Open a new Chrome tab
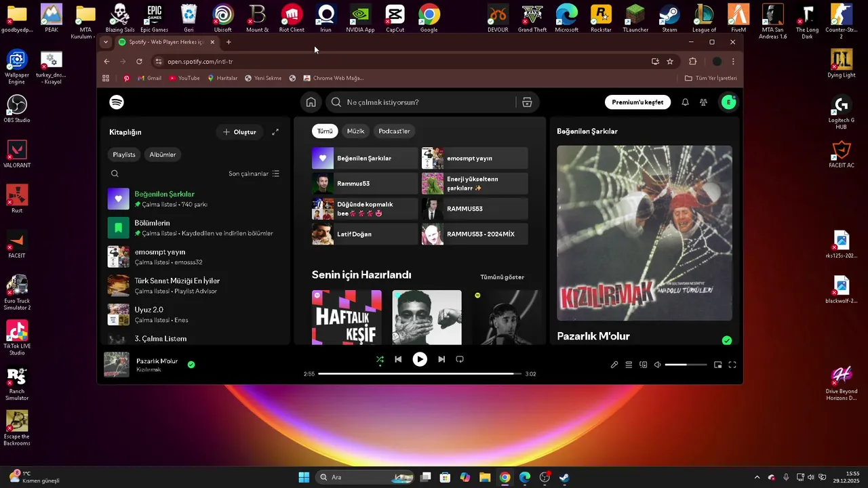 pyautogui.click(x=229, y=42)
